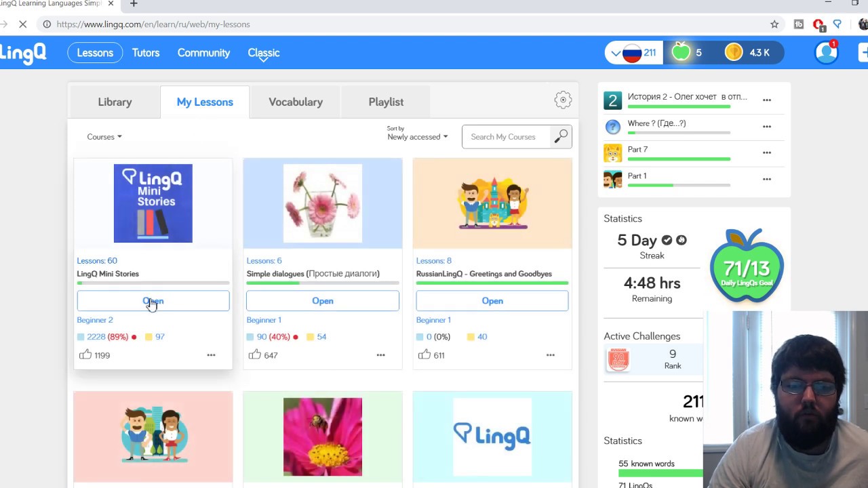
Task: Open options for Part 1 lesson
Action: tap(767, 179)
